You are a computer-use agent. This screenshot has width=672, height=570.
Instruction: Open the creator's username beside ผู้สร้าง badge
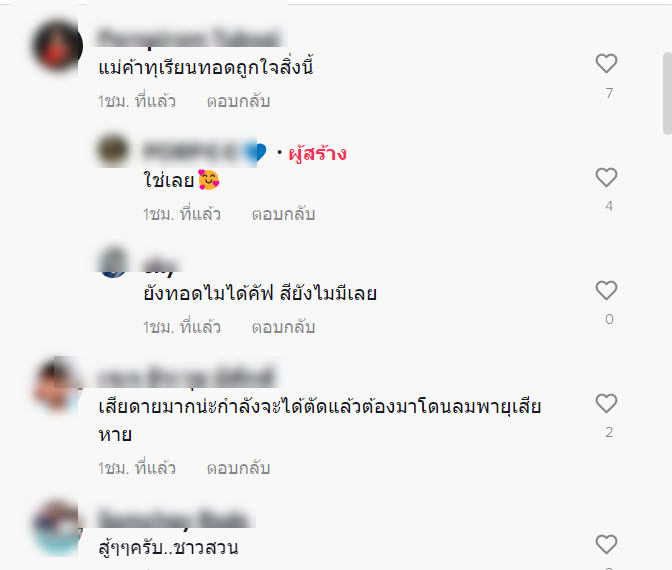204,152
